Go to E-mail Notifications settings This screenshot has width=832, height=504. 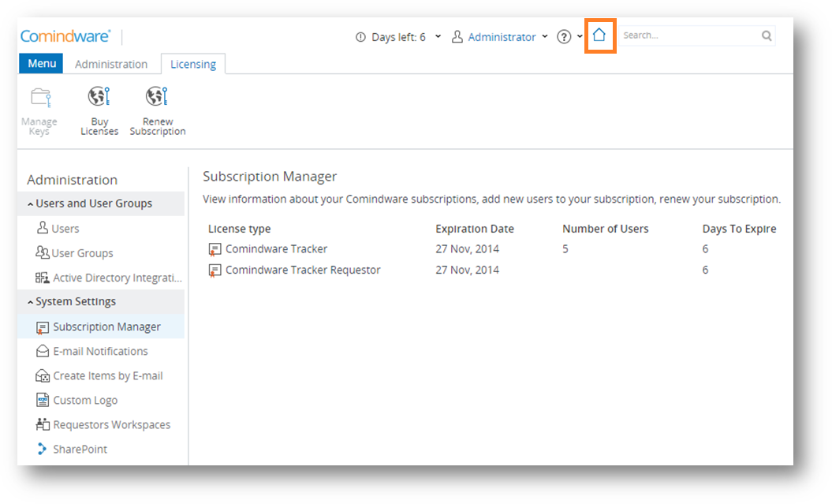coord(100,352)
